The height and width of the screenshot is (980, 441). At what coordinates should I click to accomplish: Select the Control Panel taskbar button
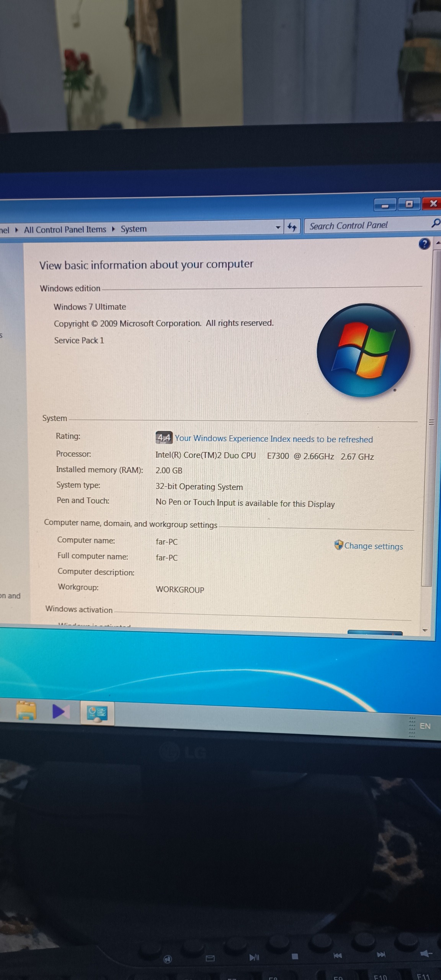click(97, 713)
